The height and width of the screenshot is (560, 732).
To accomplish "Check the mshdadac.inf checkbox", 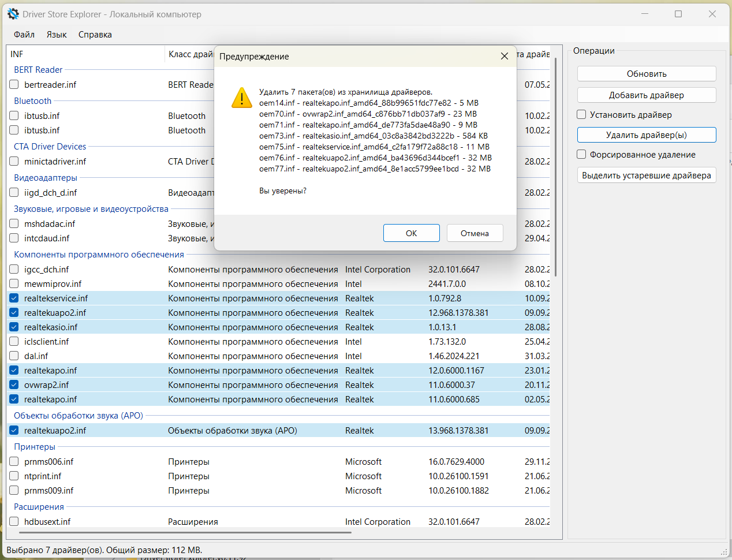I will point(14,224).
